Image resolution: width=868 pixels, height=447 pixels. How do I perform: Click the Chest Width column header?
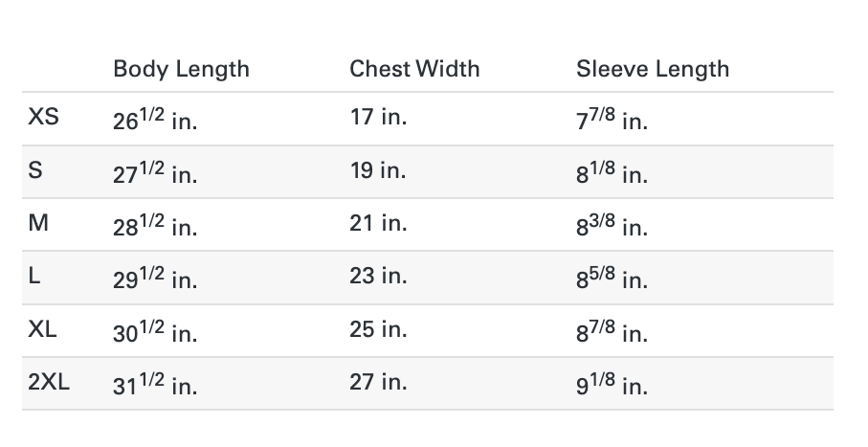(414, 69)
